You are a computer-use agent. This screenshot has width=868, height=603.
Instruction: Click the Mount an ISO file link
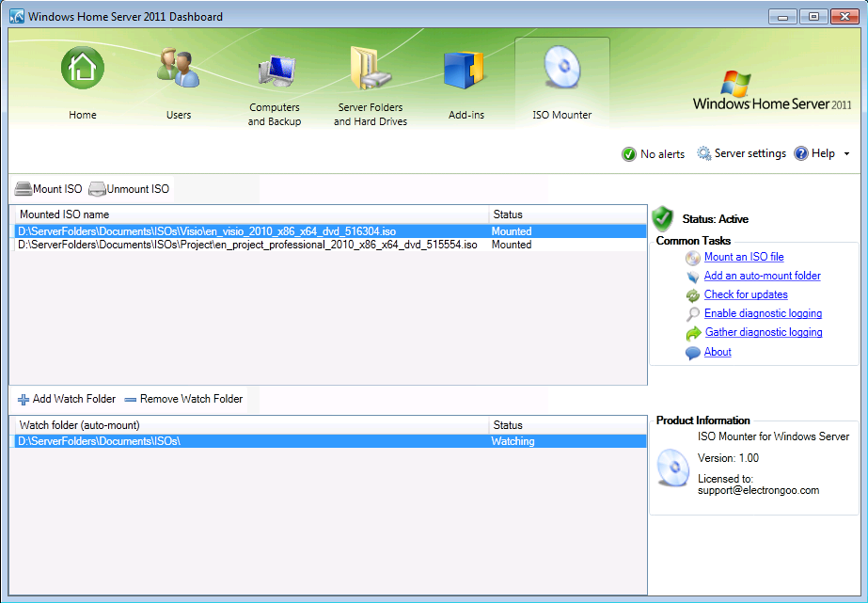(x=743, y=257)
